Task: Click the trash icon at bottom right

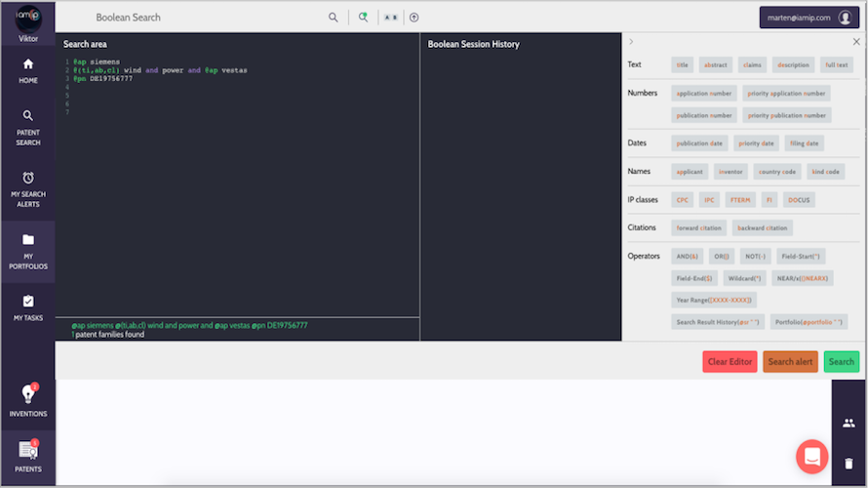Action: tap(848, 464)
